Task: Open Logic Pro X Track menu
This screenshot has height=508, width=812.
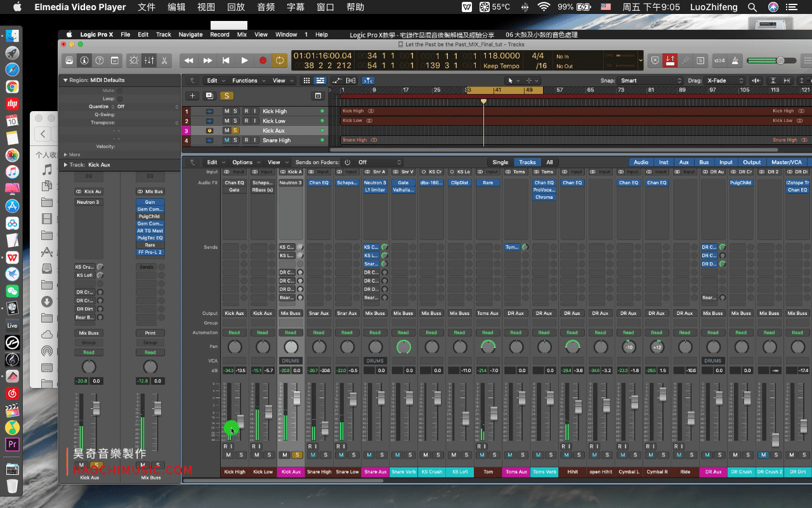Action: click(164, 34)
